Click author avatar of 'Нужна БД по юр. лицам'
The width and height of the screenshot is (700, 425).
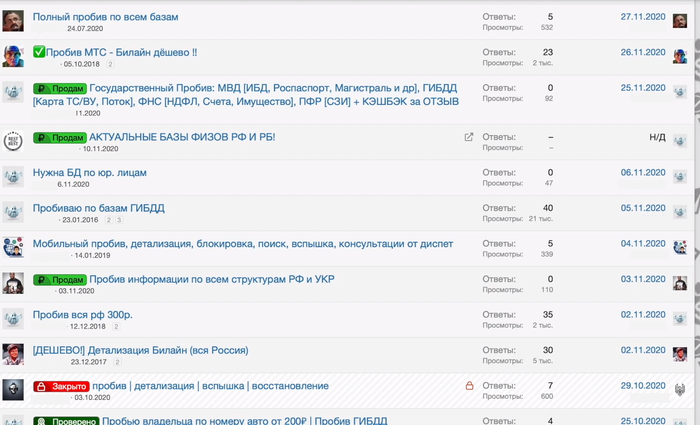[13, 177]
